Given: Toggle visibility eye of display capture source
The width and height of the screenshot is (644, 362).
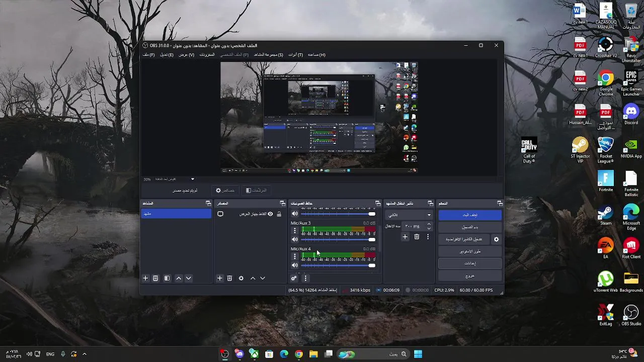Looking at the screenshot, I should pos(270,214).
